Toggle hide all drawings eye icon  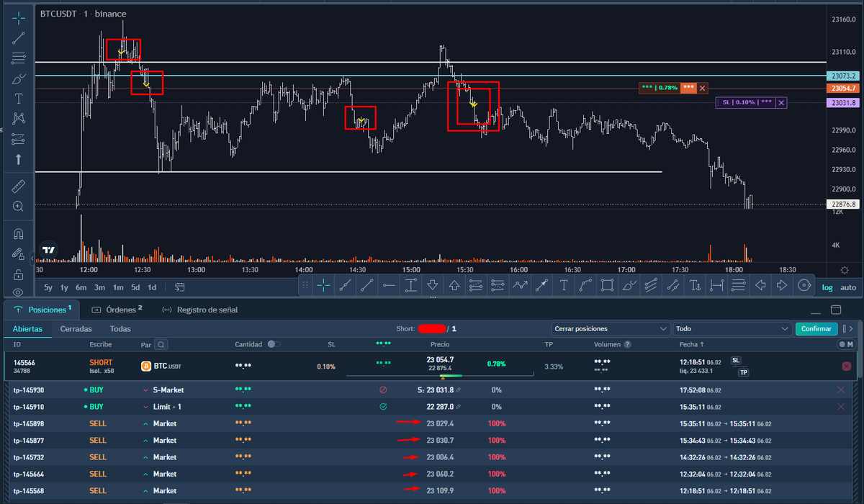[19, 292]
